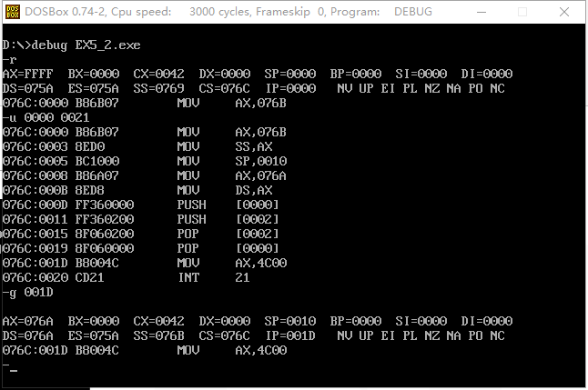
Task: Click the DOSBox icon in the title bar
Action: point(13,12)
